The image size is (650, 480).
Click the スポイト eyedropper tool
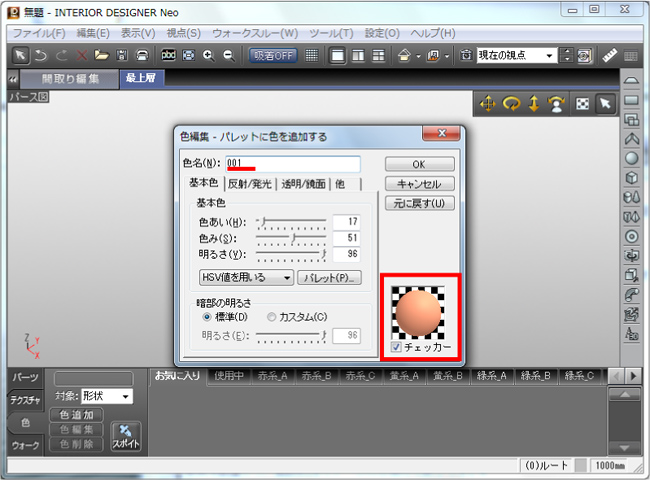[x=125, y=436]
